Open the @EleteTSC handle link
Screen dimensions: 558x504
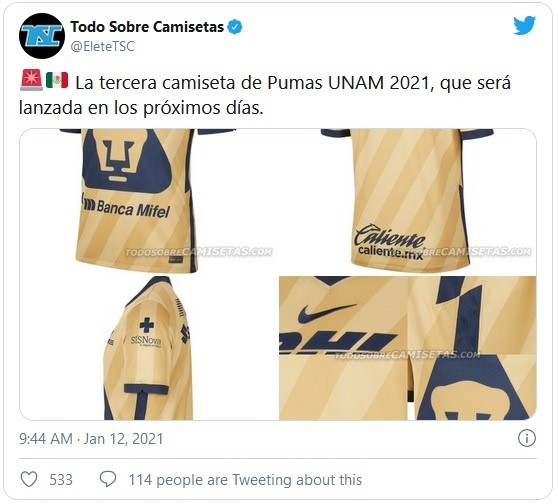point(103,46)
